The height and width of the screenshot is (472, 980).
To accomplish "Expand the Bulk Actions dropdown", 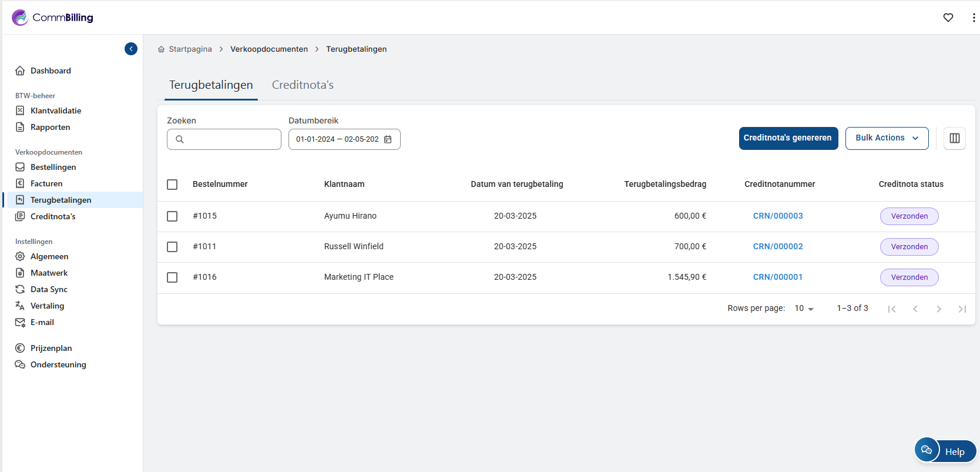I will tap(887, 138).
